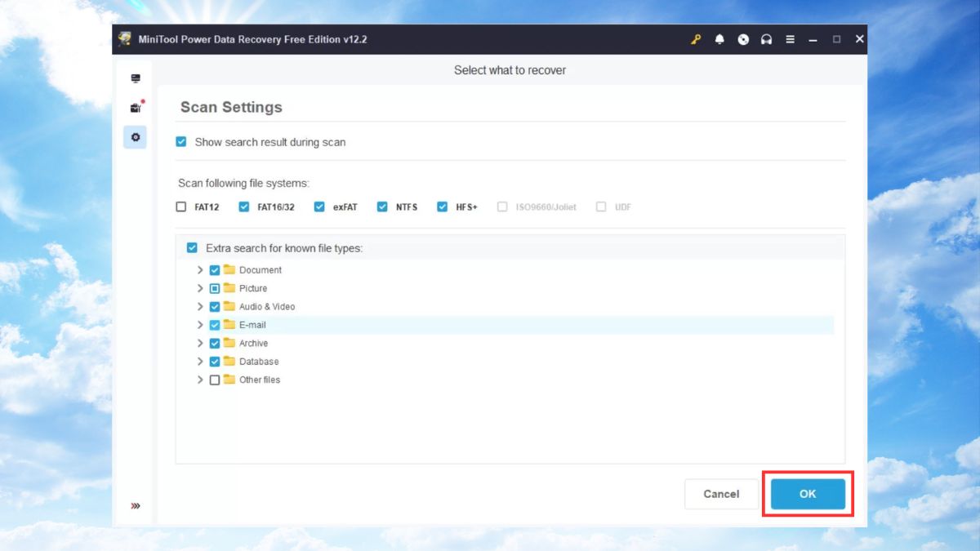Toggle Extra search for known file types

tap(192, 248)
